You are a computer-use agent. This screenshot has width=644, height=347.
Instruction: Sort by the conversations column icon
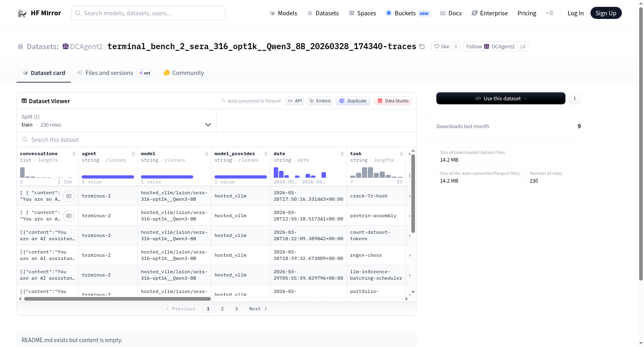pyautogui.click(x=74, y=154)
